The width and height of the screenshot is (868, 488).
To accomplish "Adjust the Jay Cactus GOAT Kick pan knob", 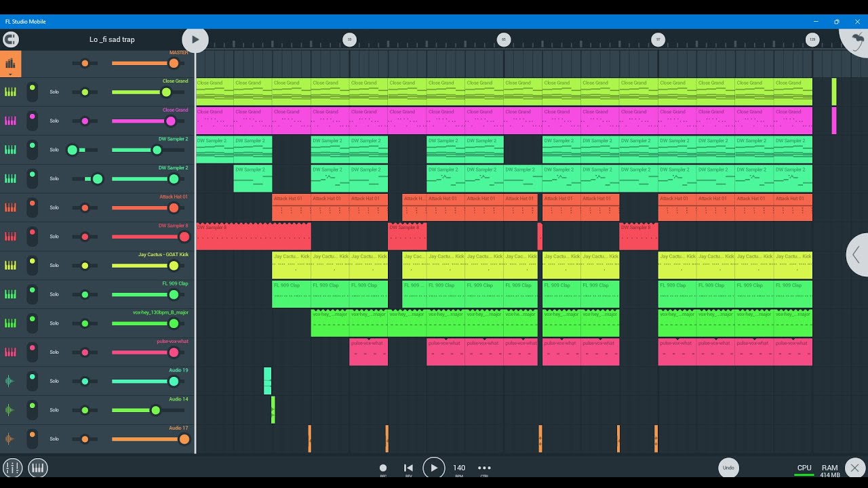I will (85, 265).
